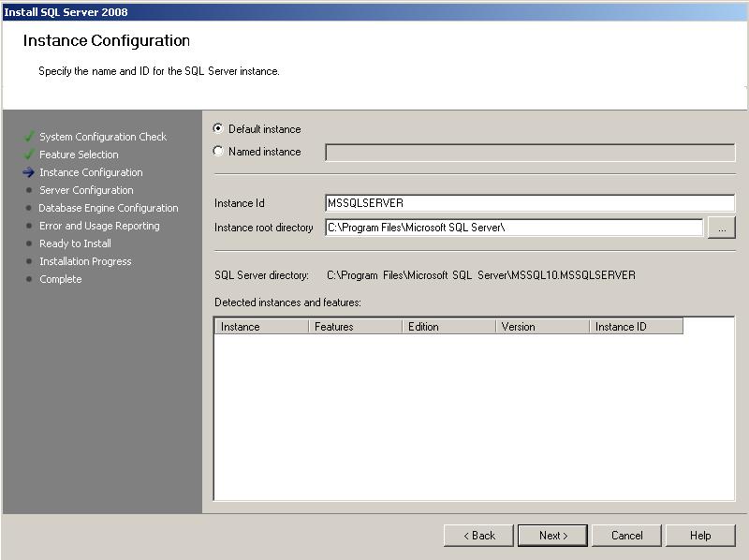Click the Instance column header

point(261,326)
